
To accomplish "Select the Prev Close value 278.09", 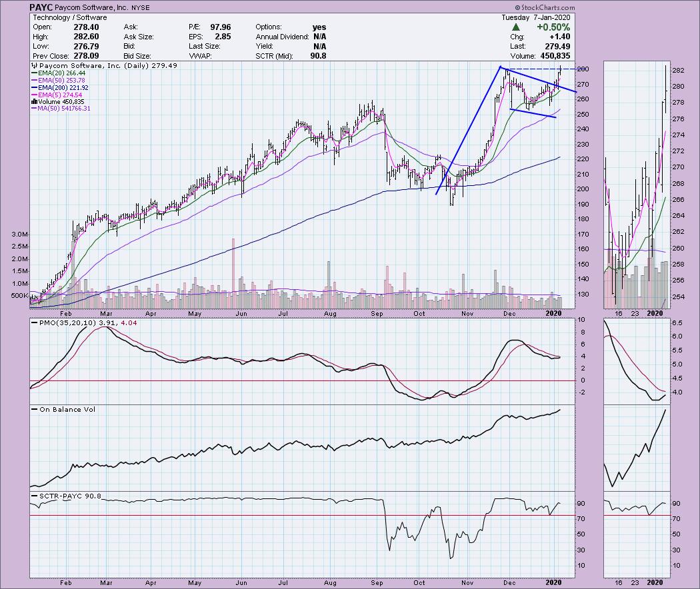I will coord(86,56).
